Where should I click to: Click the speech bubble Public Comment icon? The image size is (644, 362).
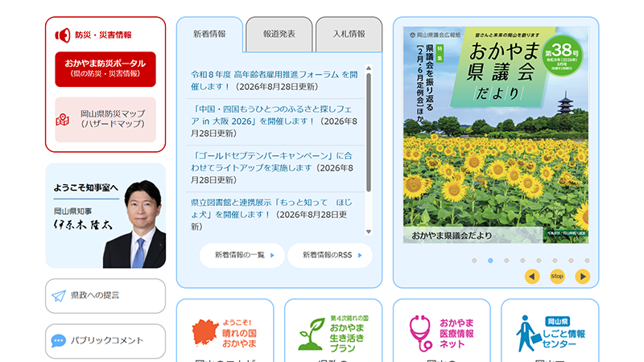[58, 340]
